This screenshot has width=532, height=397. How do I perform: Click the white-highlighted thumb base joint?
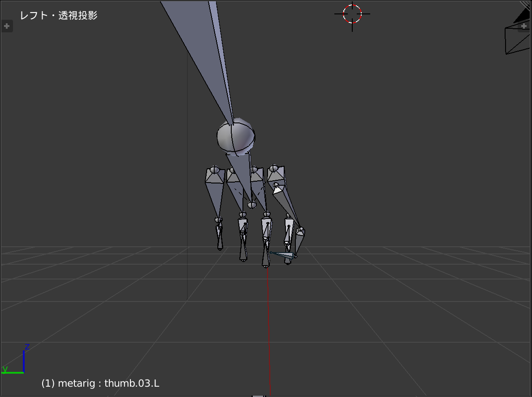coord(277,190)
